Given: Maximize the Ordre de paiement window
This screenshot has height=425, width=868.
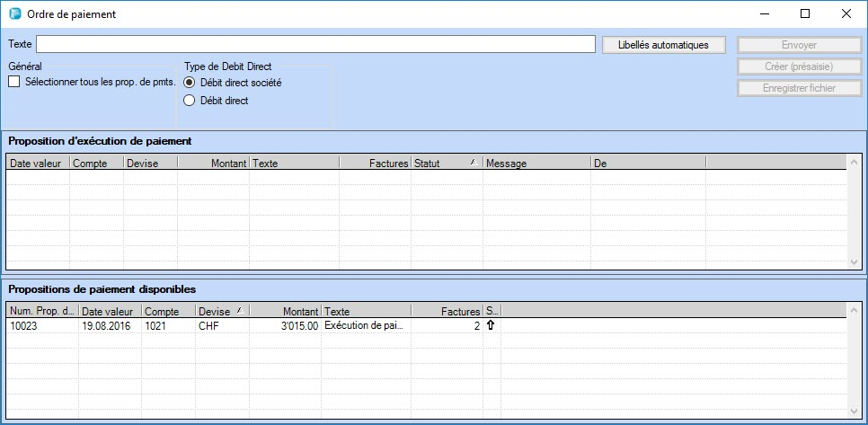Looking at the screenshot, I should pyautogui.click(x=805, y=14).
